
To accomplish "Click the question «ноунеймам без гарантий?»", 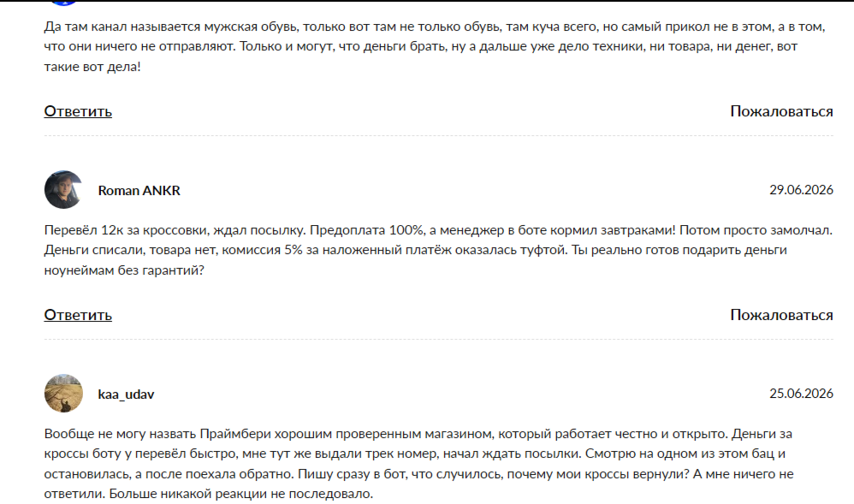I will coord(124,270).
